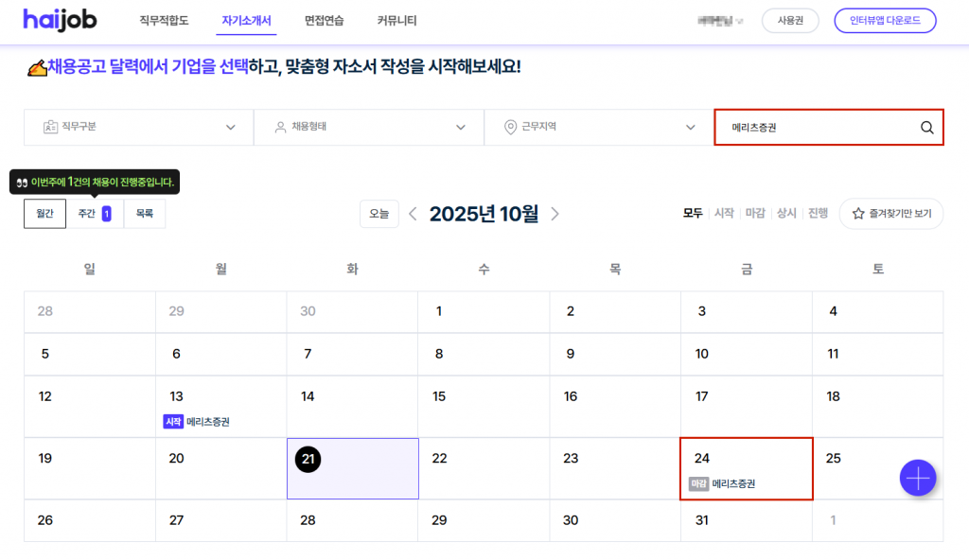Image resolution: width=969 pixels, height=560 pixels.
Task: Filter calendar by 마감 status
Action: [x=754, y=214]
